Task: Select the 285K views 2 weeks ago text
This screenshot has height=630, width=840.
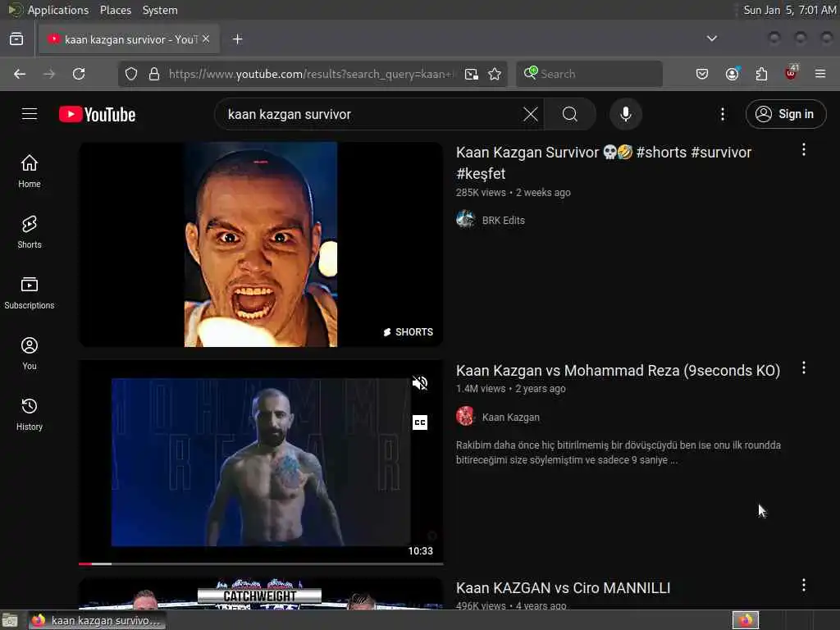Action: pyautogui.click(x=514, y=192)
